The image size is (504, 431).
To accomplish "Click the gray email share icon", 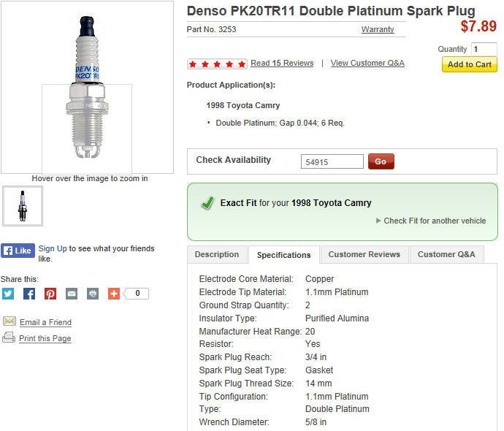I will pyautogui.click(x=72, y=294).
